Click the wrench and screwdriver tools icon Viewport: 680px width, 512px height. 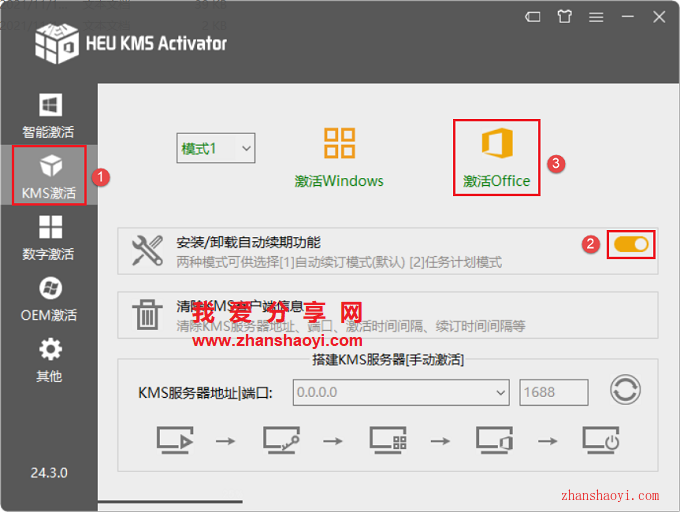click(147, 251)
